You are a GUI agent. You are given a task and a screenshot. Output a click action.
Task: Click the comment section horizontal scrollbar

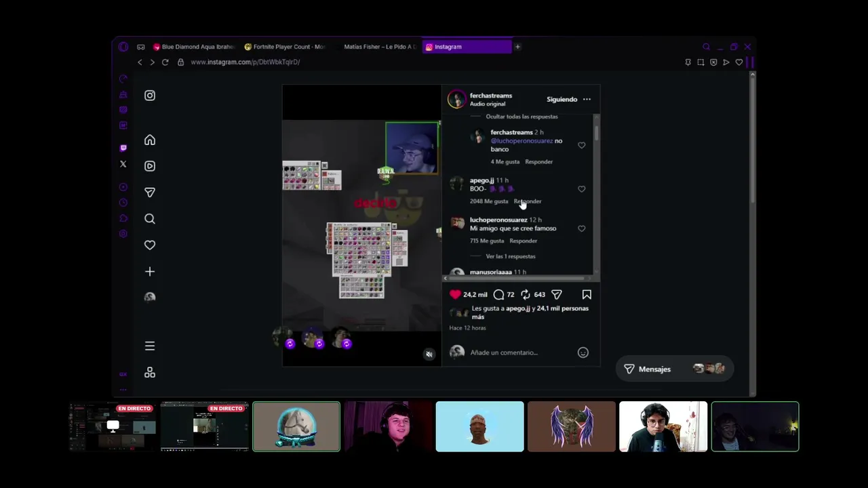point(517,278)
